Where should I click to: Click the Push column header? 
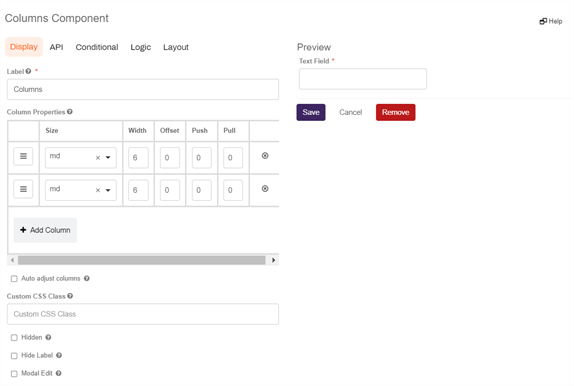coord(200,130)
